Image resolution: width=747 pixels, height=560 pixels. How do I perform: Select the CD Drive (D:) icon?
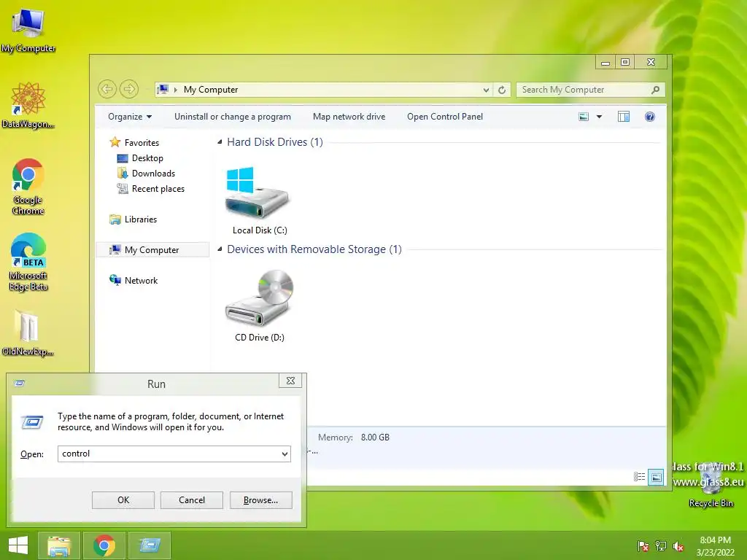pos(259,298)
